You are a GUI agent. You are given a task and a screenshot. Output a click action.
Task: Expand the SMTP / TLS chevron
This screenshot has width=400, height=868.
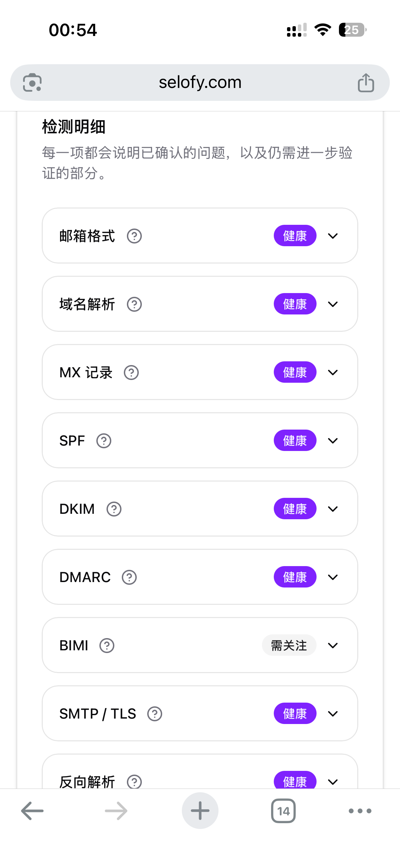click(x=333, y=714)
